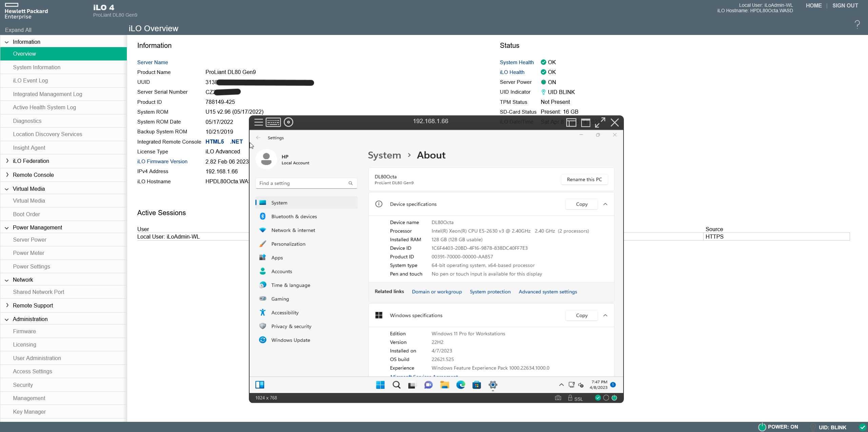Click SIGN OUT in the header
Image resolution: width=868 pixels, height=432 pixels.
(x=845, y=6)
